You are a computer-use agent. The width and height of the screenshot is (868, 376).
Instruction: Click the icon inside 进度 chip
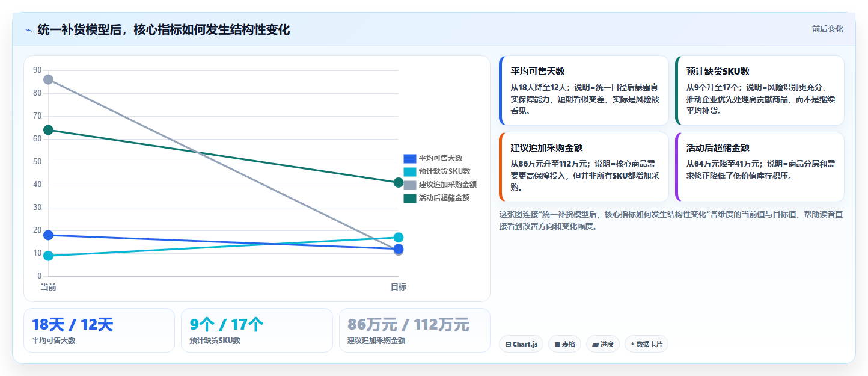(x=595, y=345)
